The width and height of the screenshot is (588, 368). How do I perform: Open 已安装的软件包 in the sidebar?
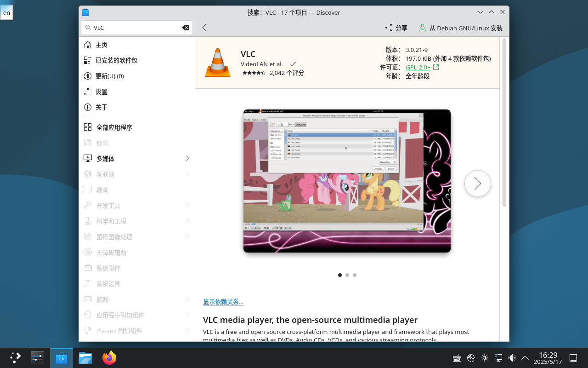pos(137,60)
